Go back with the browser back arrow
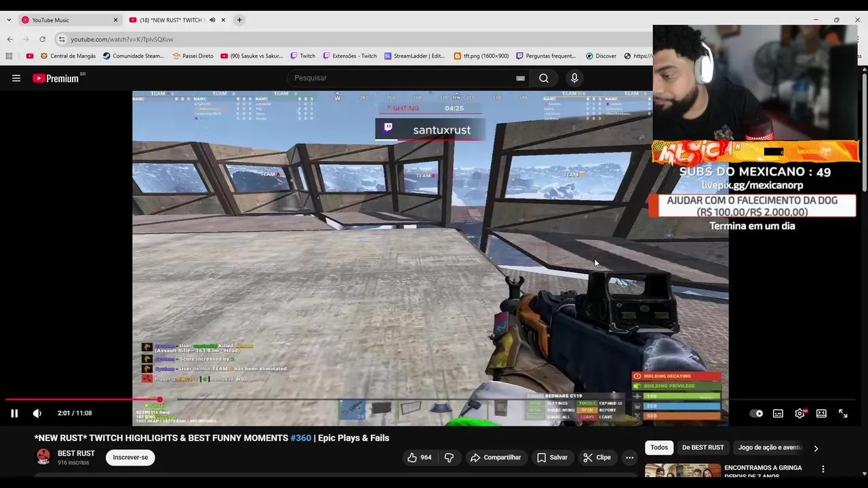The image size is (868, 488). click(x=9, y=39)
